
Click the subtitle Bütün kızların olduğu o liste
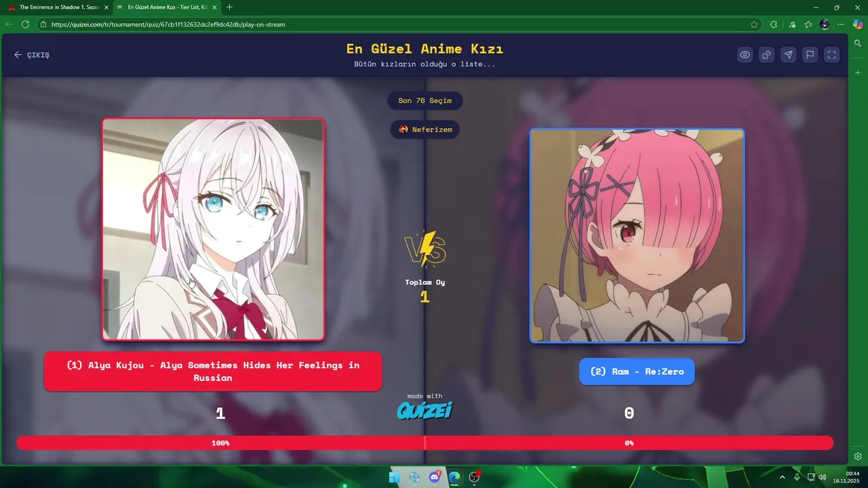425,64
